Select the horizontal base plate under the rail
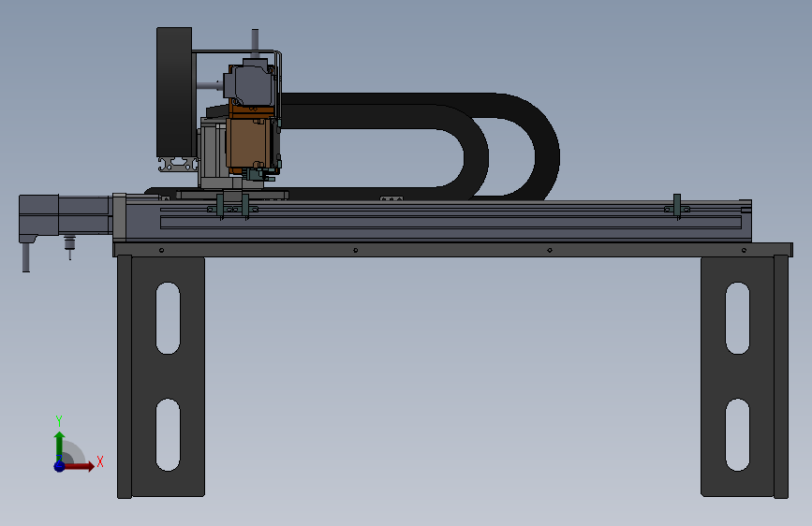812x526 pixels. [x=453, y=250]
